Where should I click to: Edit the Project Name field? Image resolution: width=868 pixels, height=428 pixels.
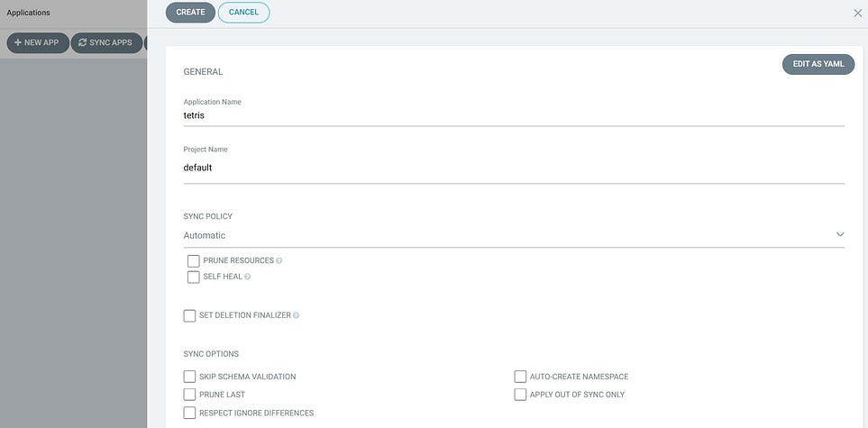click(514, 168)
